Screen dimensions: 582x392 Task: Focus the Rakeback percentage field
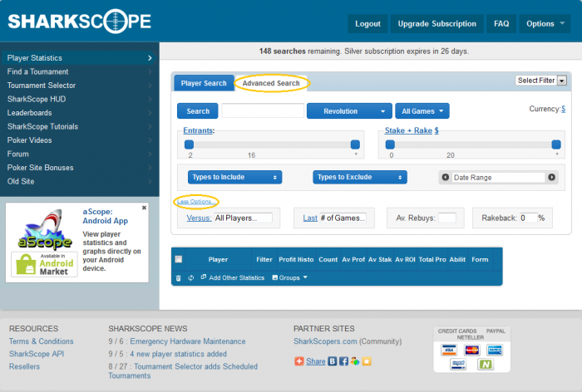click(x=529, y=218)
